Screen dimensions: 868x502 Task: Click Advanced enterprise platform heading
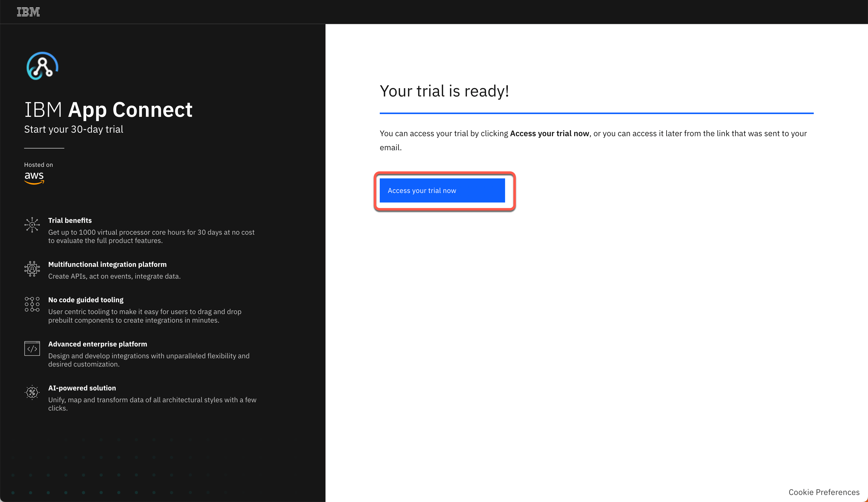tap(97, 344)
